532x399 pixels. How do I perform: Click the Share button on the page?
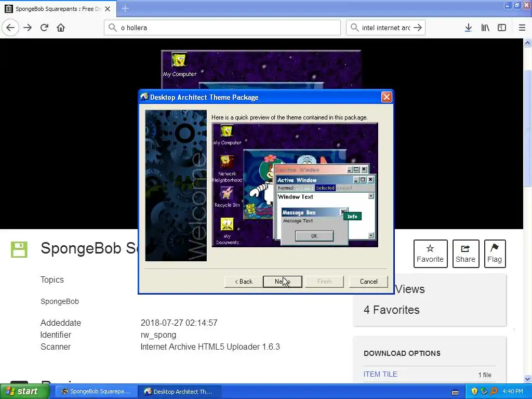465,254
